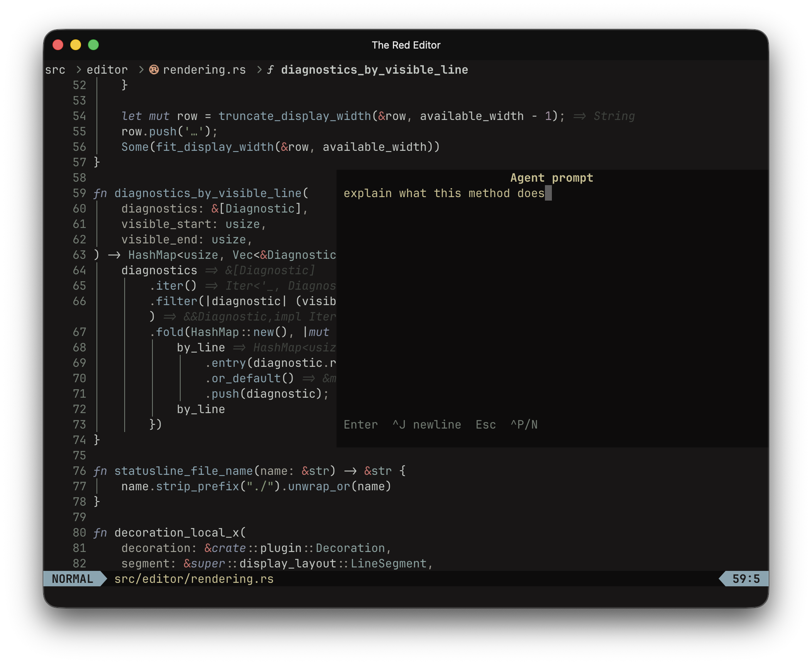812x665 pixels.
Task: Open rendering.rs breadcrumb item
Action: coord(204,70)
